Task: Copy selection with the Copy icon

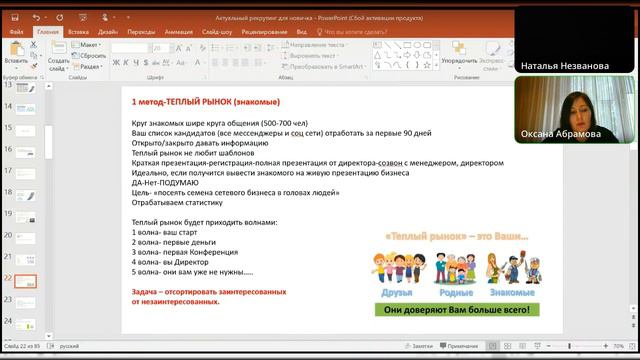Action: 33,55
